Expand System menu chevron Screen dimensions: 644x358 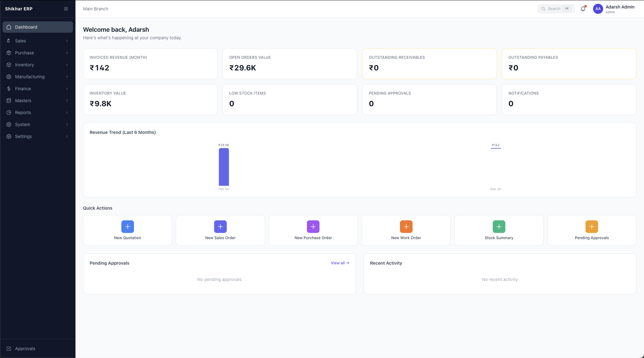click(67, 124)
